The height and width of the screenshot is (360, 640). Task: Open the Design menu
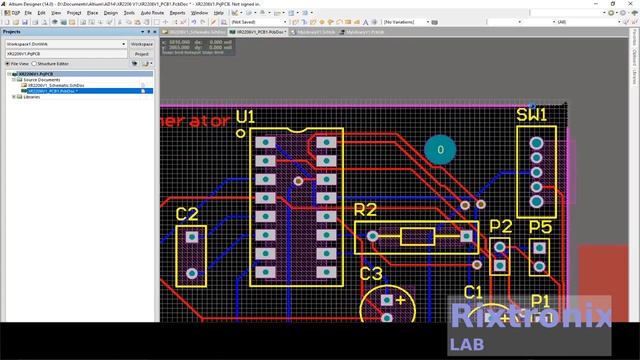click(x=111, y=13)
